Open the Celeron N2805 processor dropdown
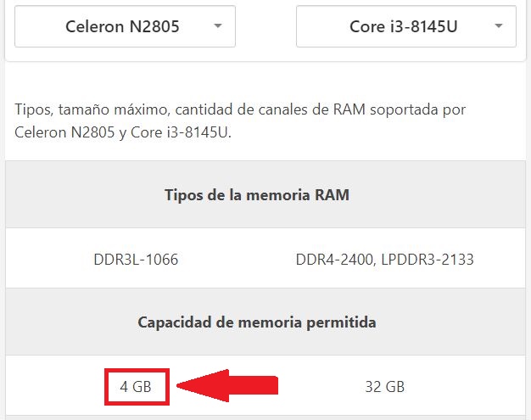 point(125,26)
